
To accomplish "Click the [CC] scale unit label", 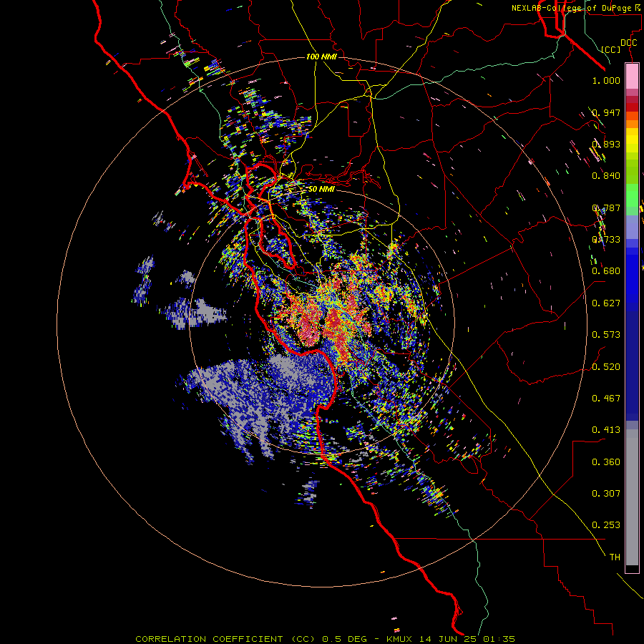I will (611, 49).
